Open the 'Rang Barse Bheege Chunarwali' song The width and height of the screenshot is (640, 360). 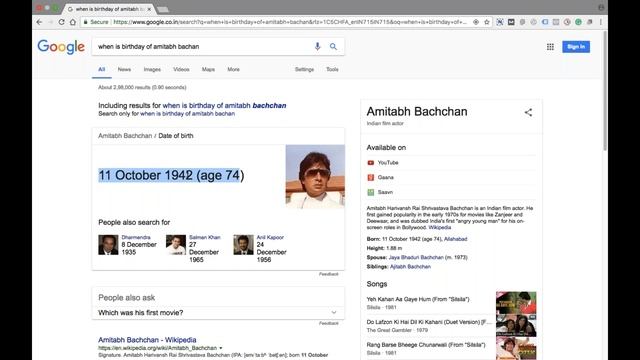tap(426, 345)
